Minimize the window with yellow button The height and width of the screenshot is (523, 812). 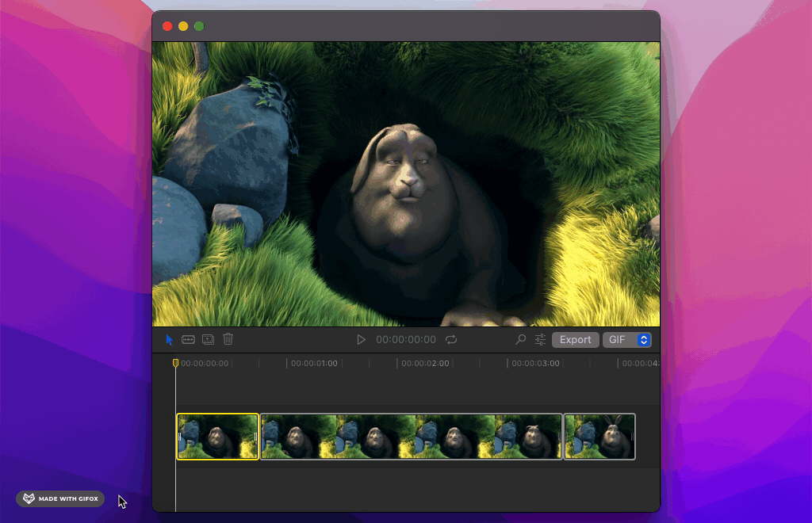[x=183, y=26]
